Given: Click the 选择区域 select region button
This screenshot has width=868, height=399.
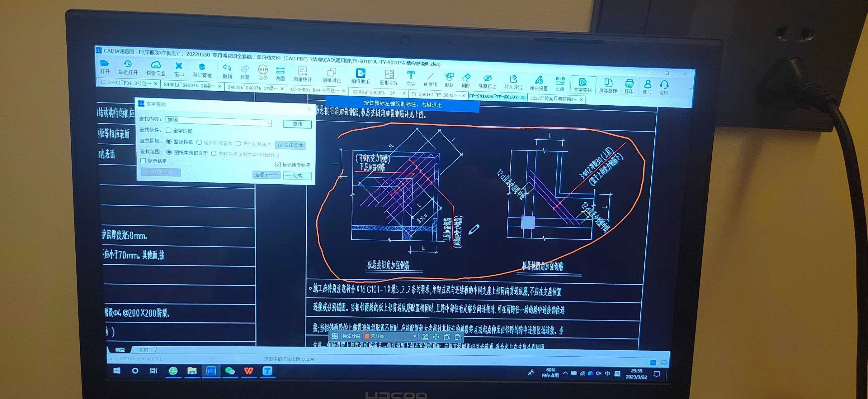Looking at the screenshot, I should (x=290, y=145).
